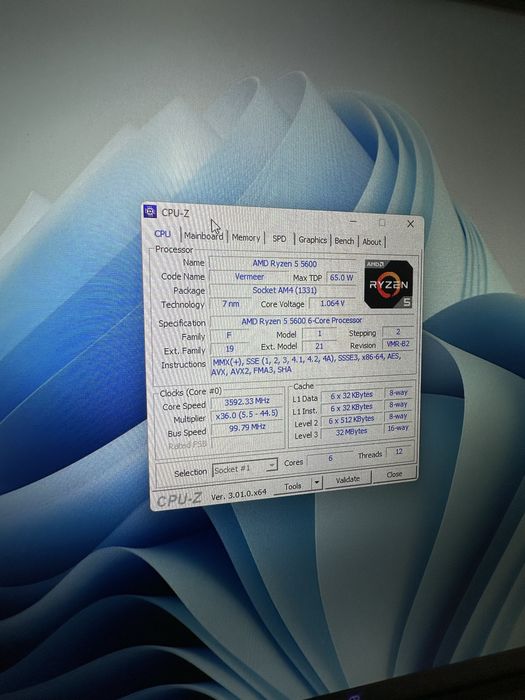Click the Code Name value Vermeer
Viewport: 525px width, 700px height.
249,276
